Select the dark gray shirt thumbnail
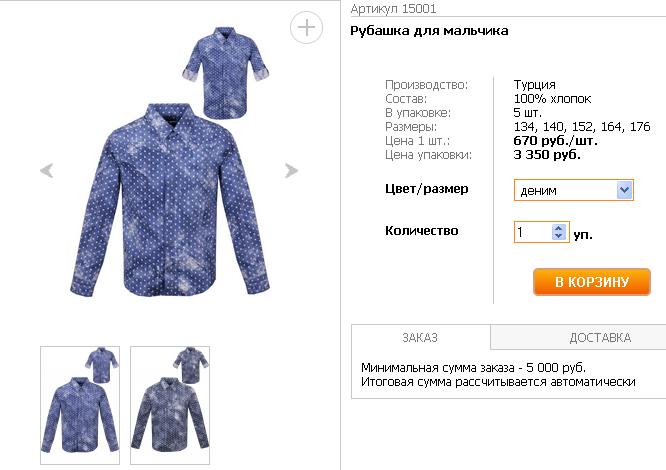 click(x=170, y=405)
